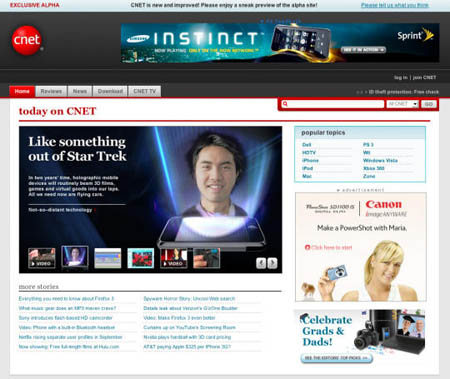Image resolution: width=450 pixels, height=379 pixels.
Task: Open the Download tab
Action: (110, 91)
